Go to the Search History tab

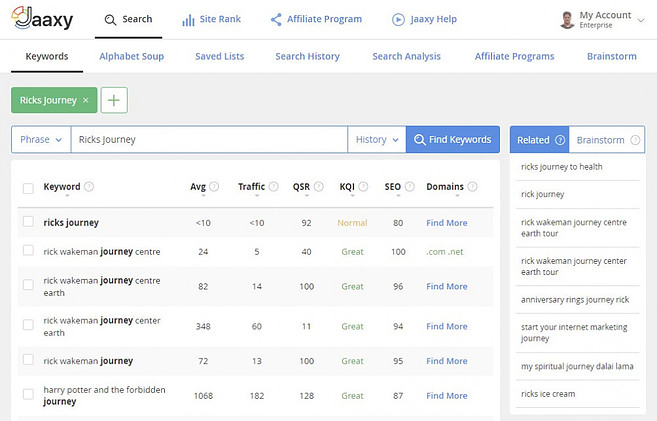308,56
